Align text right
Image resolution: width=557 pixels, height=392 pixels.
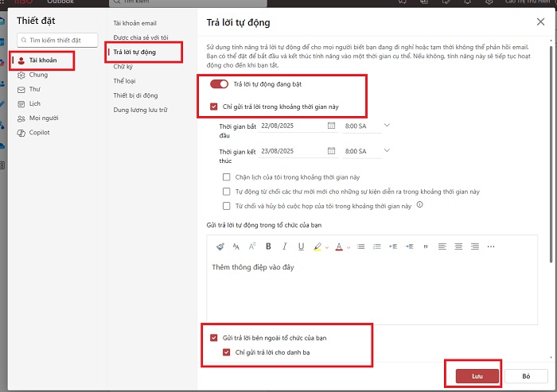[x=475, y=246]
